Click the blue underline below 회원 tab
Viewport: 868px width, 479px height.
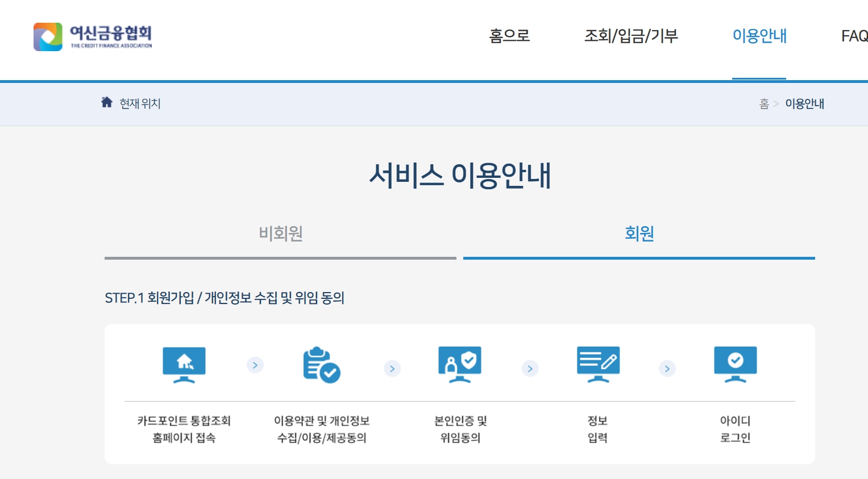pos(639,259)
